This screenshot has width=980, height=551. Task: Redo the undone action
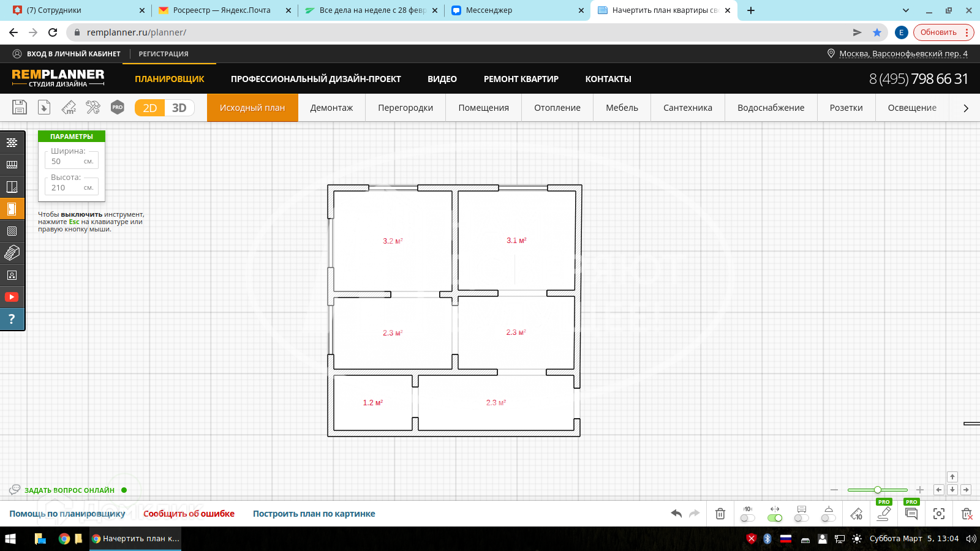[695, 514]
